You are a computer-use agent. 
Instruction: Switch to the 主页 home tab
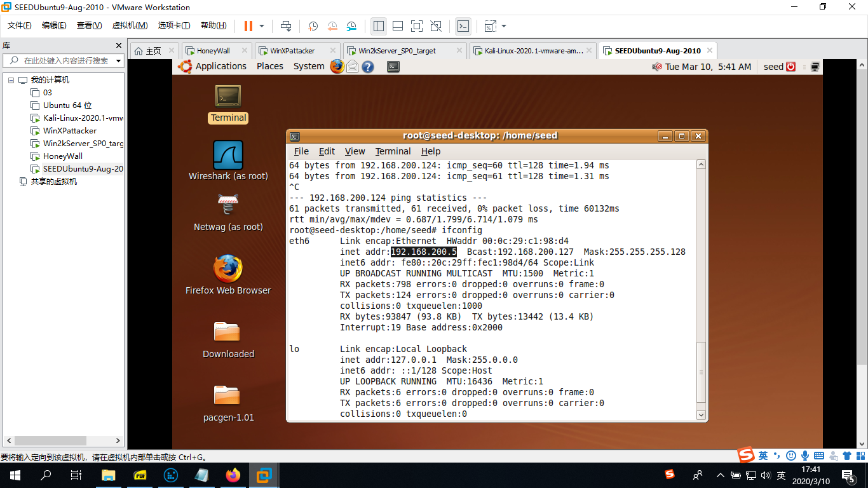point(154,51)
